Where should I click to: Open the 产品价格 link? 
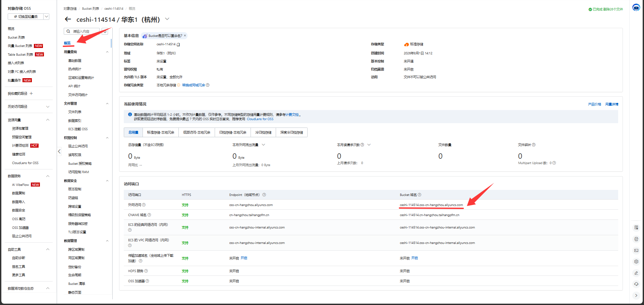coord(594,104)
